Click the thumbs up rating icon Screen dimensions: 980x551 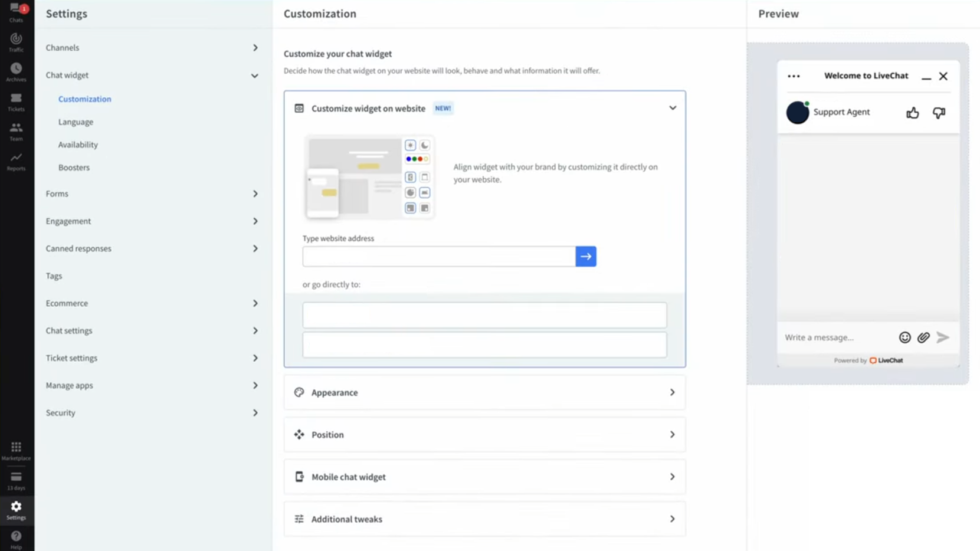913,112
